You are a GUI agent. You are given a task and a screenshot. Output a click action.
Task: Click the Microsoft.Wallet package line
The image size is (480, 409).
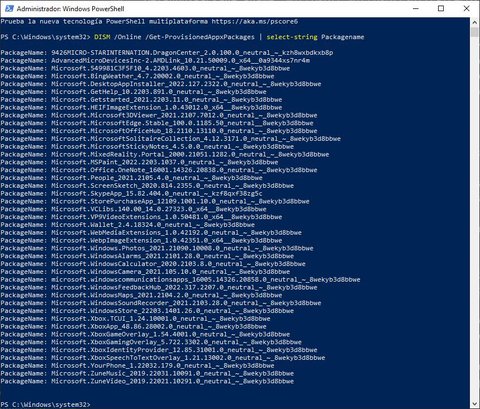click(128, 225)
